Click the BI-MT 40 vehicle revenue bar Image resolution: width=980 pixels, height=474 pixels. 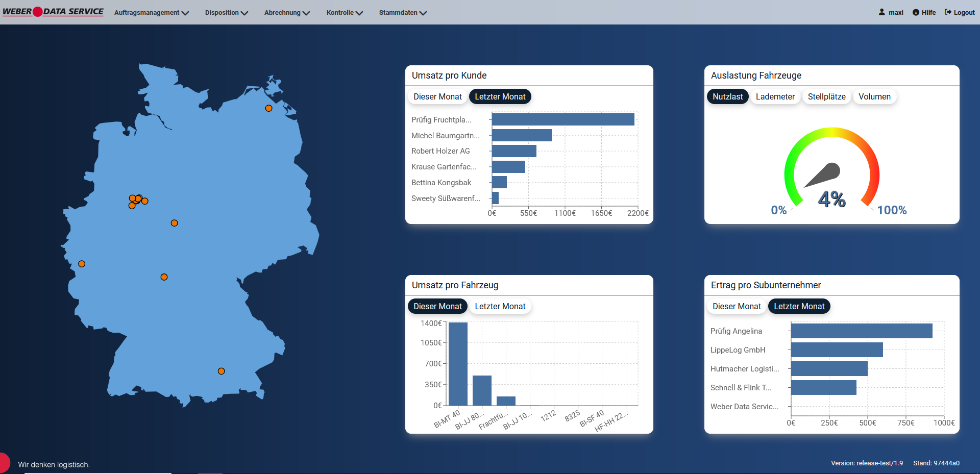pos(458,364)
